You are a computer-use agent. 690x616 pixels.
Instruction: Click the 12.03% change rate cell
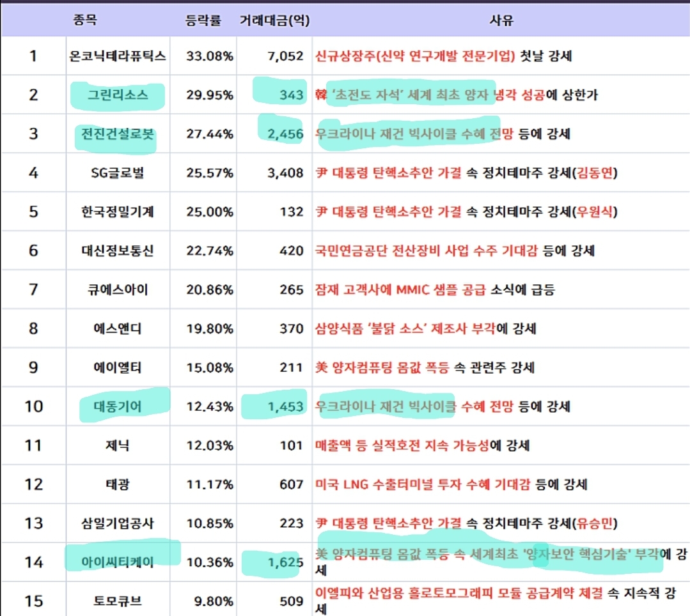[x=210, y=445]
